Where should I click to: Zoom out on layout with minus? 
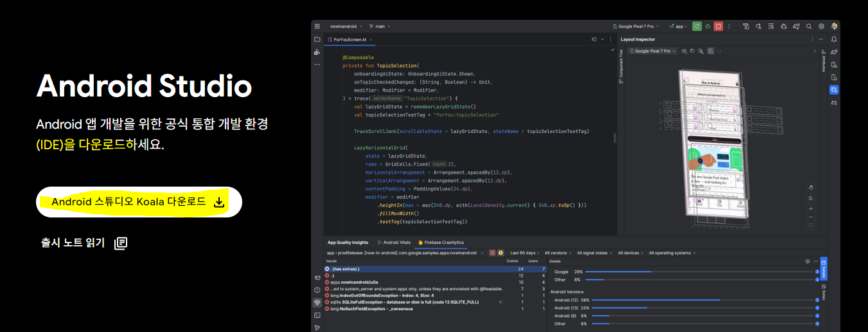(811, 217)
